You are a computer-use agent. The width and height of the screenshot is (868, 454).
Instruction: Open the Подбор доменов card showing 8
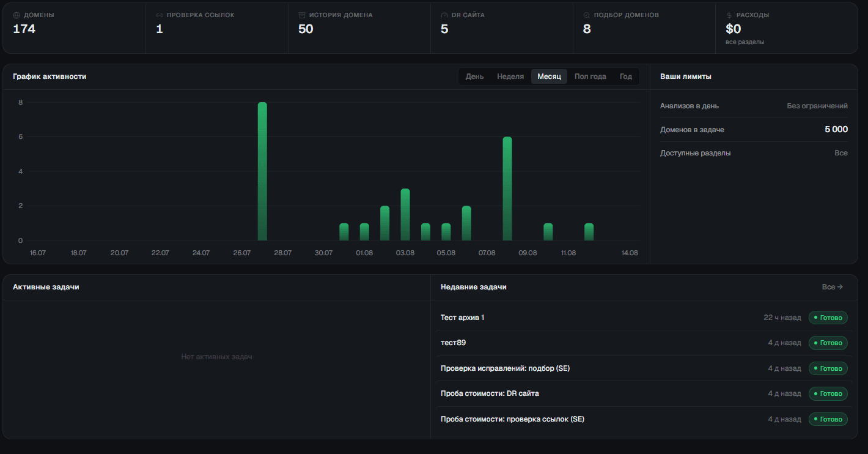tap(644, 28)
